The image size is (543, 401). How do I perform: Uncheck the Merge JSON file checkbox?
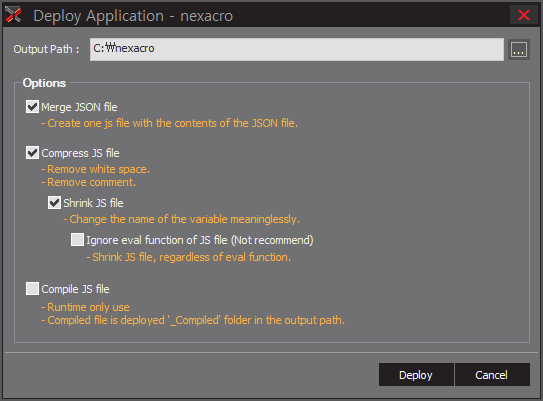click(x=32, y=107)
